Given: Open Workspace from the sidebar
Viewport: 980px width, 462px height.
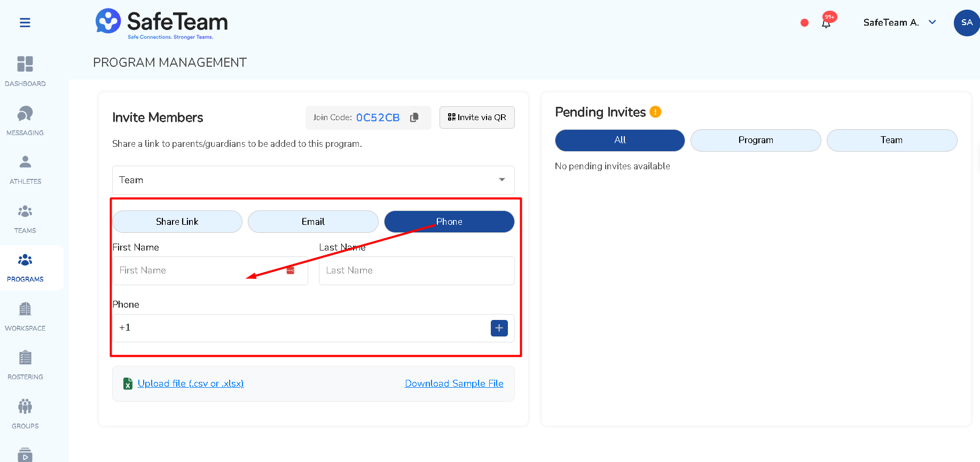Looking at the screenshot, I should (25, 316).
